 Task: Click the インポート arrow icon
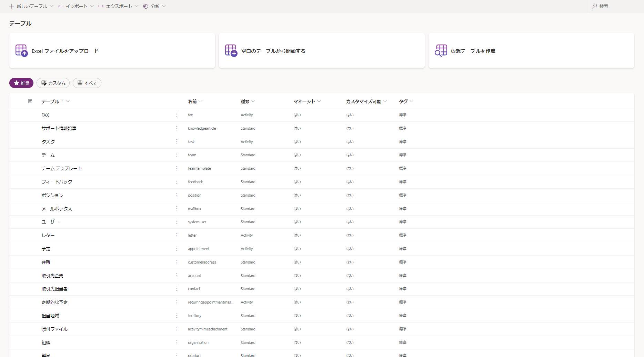click(x=61, y=6)
